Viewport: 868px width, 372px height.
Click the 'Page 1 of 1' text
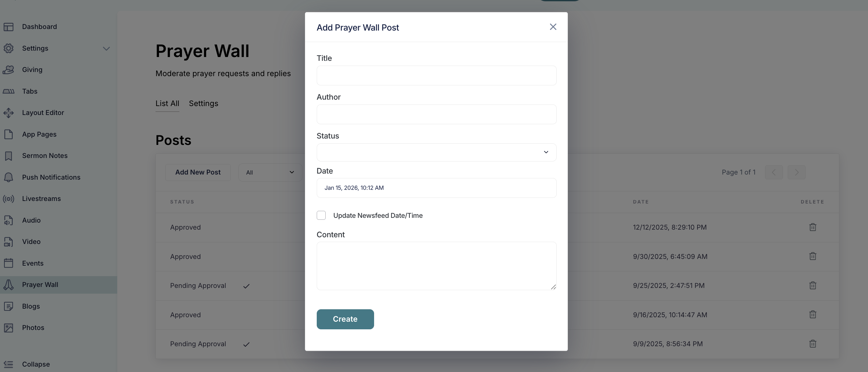click(739, 172)
